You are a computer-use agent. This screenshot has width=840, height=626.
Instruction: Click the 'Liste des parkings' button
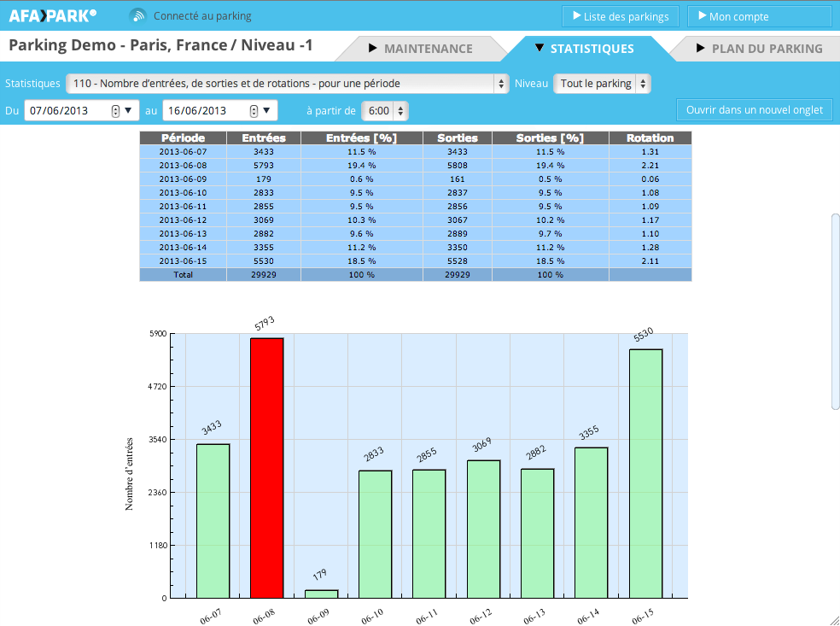621,16
